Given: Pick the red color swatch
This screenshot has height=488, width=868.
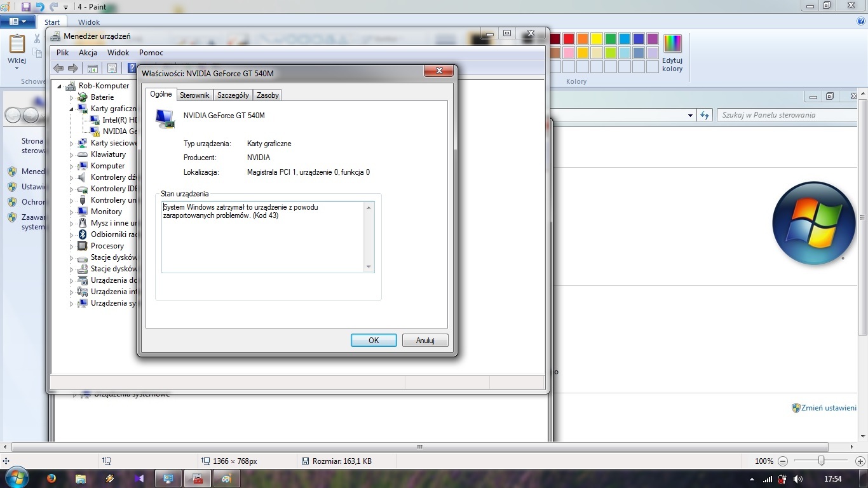Looking at the screenshot, I should pyautogui.click(x=569, y=39).
